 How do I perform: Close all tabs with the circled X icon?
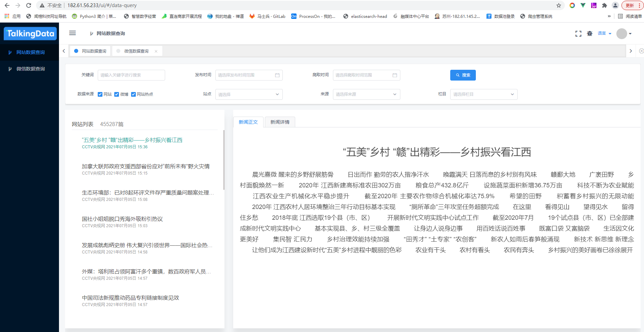(x=641, y=51)
